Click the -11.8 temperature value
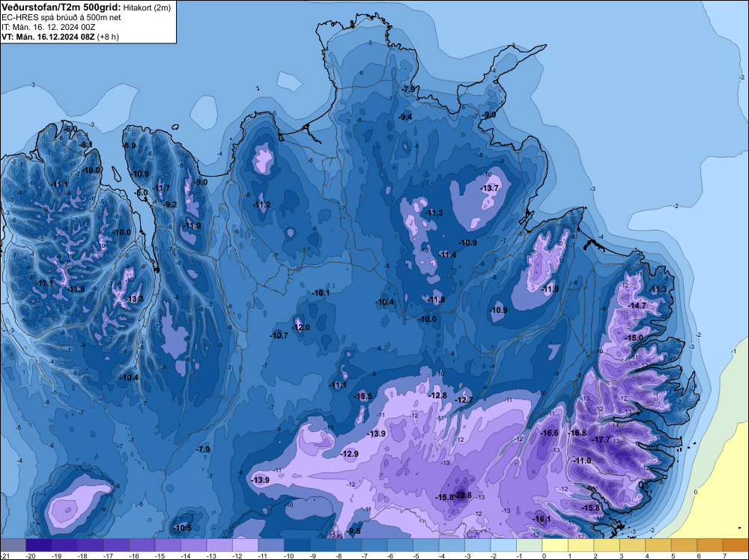The height and width of the screenshot is (560, 749). pos(436,299)
